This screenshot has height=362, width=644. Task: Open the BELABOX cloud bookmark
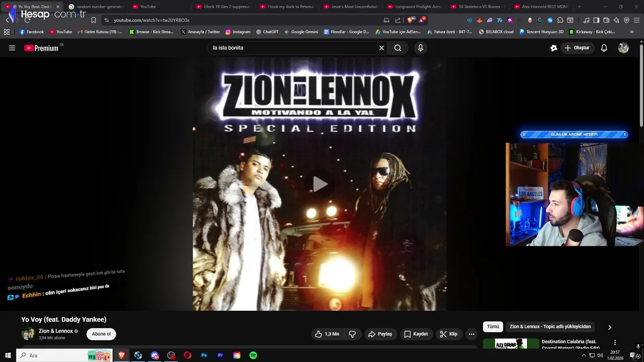point(496,32)
